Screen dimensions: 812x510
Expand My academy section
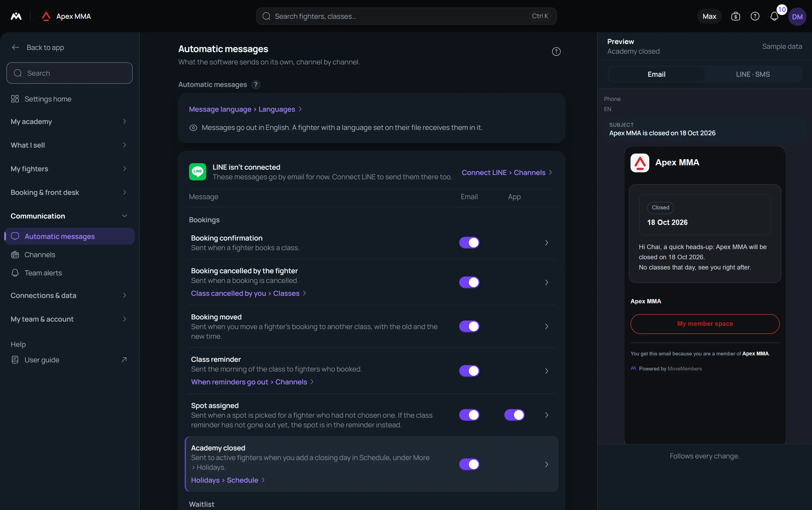pos(70,121)
